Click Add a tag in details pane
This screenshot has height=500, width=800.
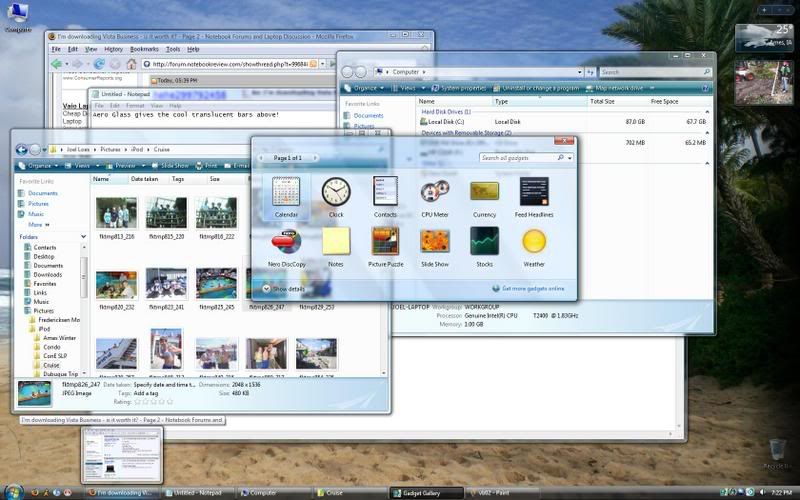pyautogui.click(x=146, y=393)
